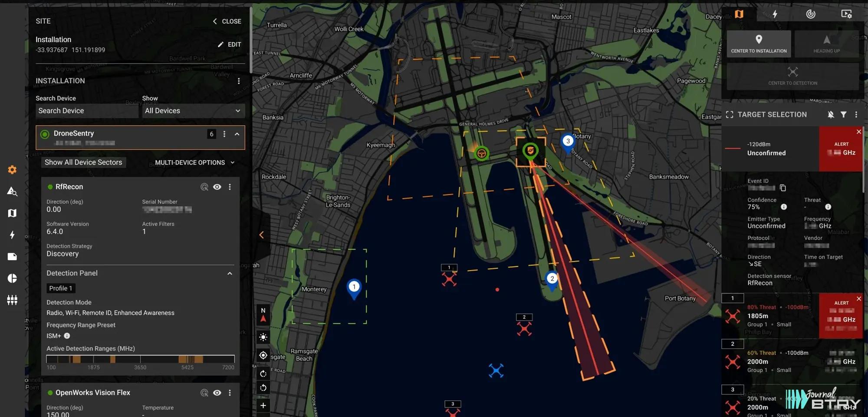Click Center to Detection button
The image size is (868, 417).
click(x=792, y=76)
